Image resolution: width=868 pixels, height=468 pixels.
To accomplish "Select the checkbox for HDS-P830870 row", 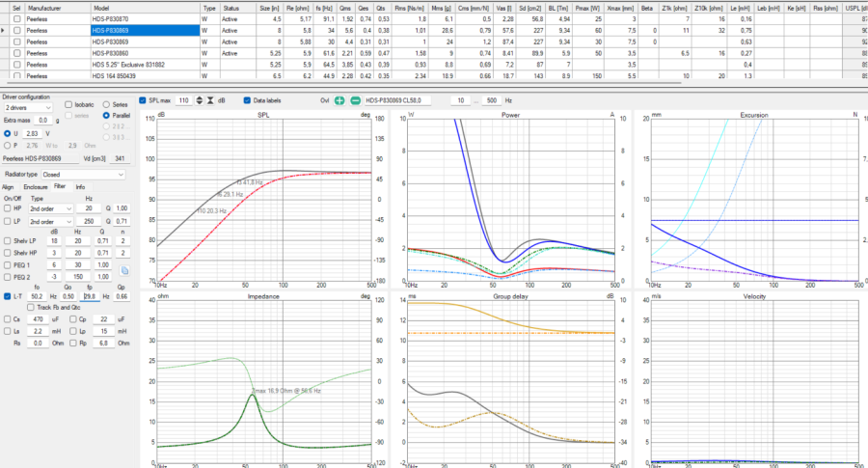I will pyautogui.click(x=17, y=19).
